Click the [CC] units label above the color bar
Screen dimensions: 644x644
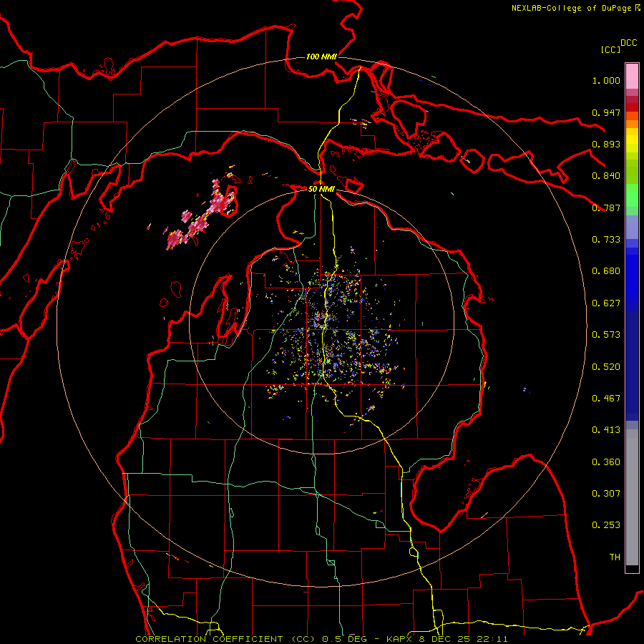[x=610, y=49]
